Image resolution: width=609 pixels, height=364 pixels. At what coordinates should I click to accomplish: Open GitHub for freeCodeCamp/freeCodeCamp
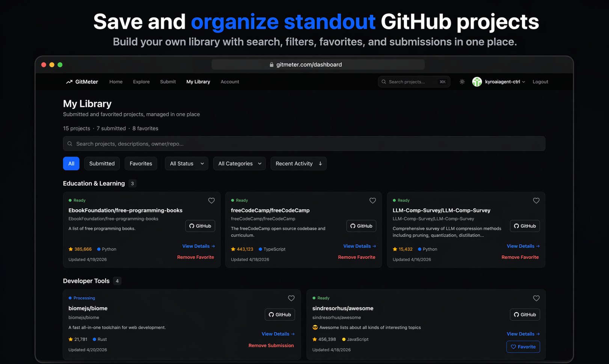click(361, 226)
